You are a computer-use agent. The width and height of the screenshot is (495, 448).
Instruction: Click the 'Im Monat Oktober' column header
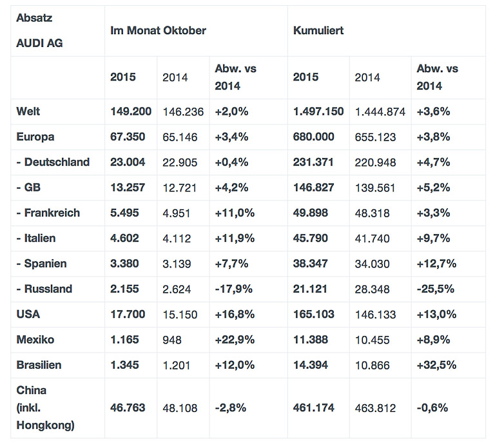[x=159, y=30]
